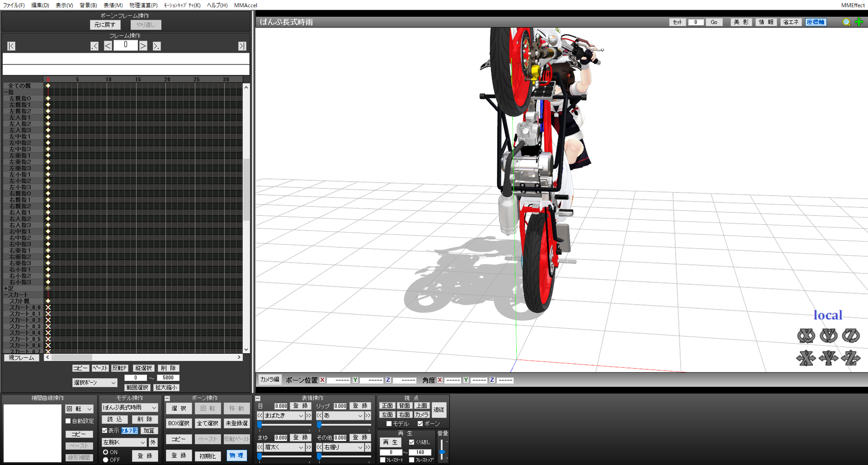Click 座標軸 button in viewport header
The width and height of the screenshot is (868, 465).
point(815,22)
